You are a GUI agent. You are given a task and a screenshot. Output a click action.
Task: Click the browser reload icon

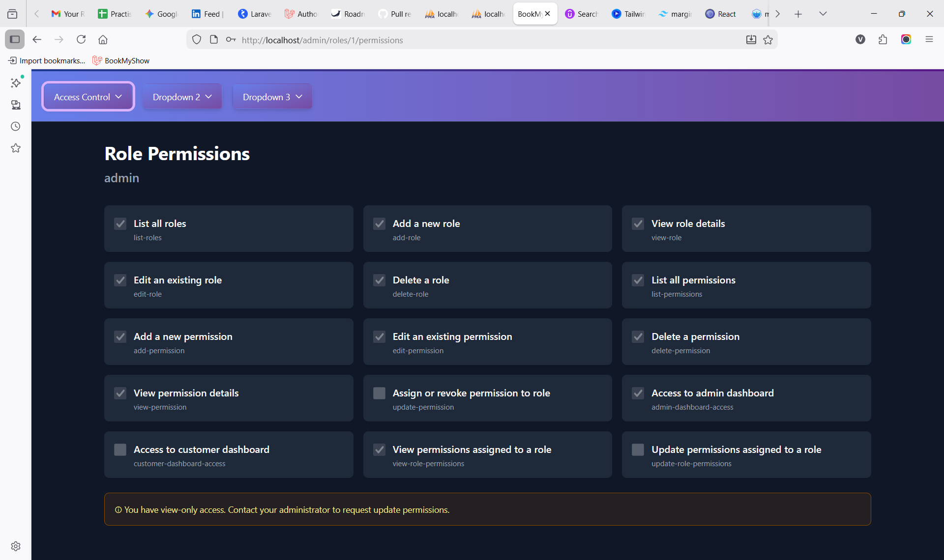(x=81, y=40)
